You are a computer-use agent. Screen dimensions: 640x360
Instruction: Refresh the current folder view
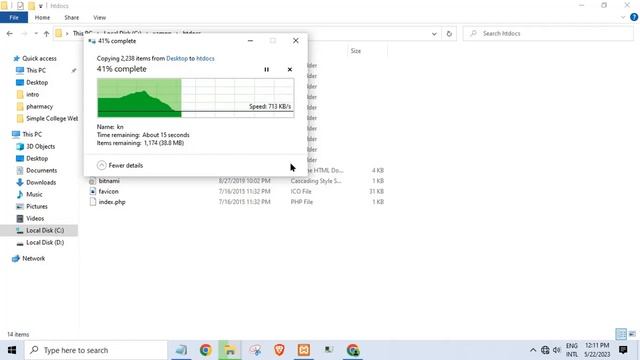449,34
